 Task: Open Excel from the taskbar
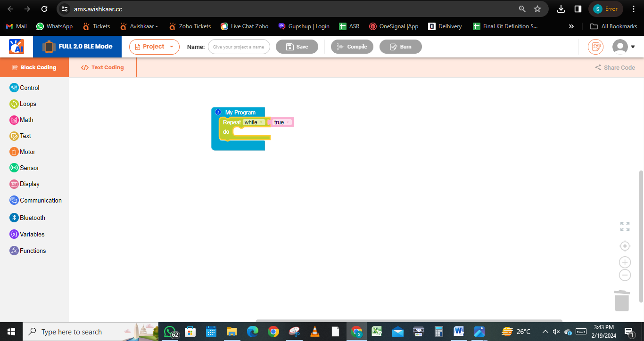[x=377, y=332]
